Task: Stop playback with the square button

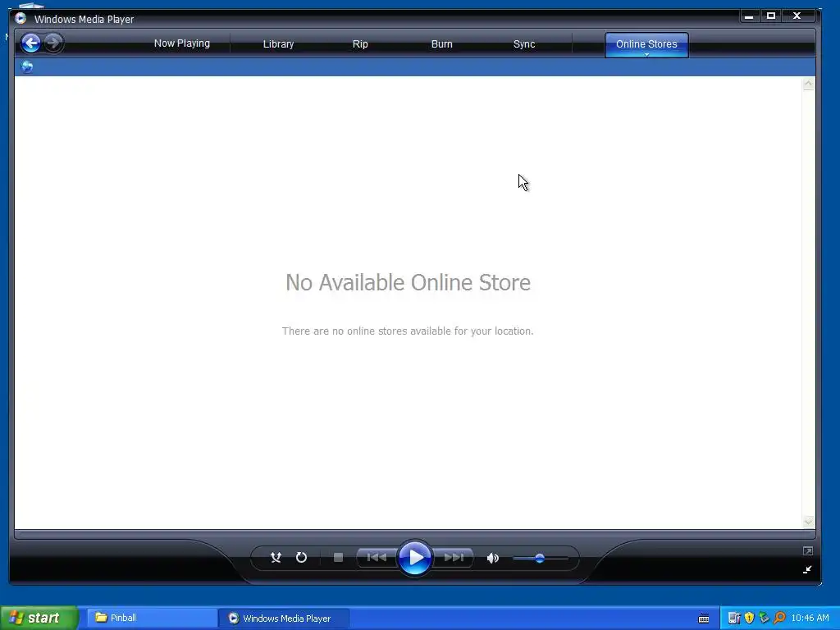Action: (338, 558)
